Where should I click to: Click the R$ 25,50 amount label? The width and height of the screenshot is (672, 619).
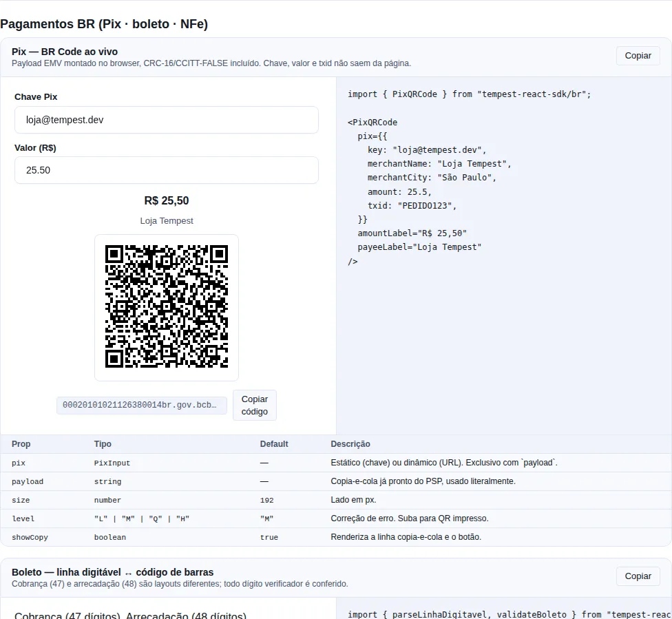click(x=167, y=200)
